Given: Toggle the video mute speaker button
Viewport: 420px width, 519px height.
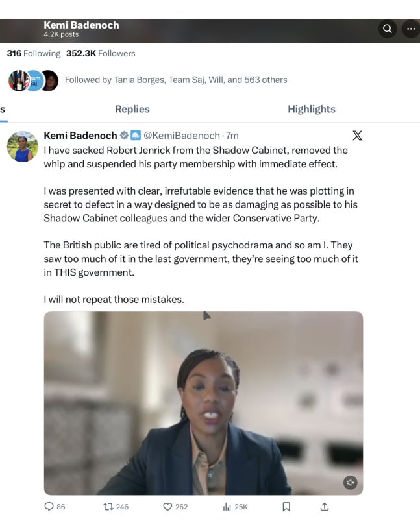Looking at the screenshot, I should point(350,482).
